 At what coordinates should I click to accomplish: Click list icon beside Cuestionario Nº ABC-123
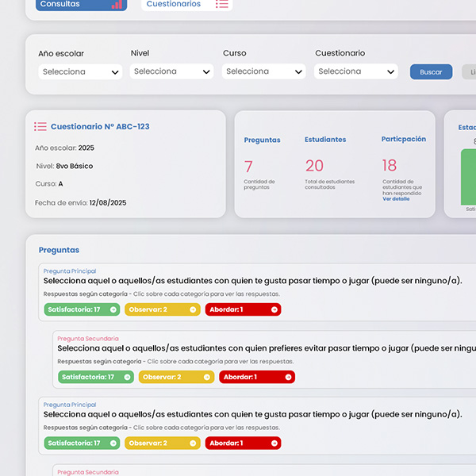click(x=40, y=127)
